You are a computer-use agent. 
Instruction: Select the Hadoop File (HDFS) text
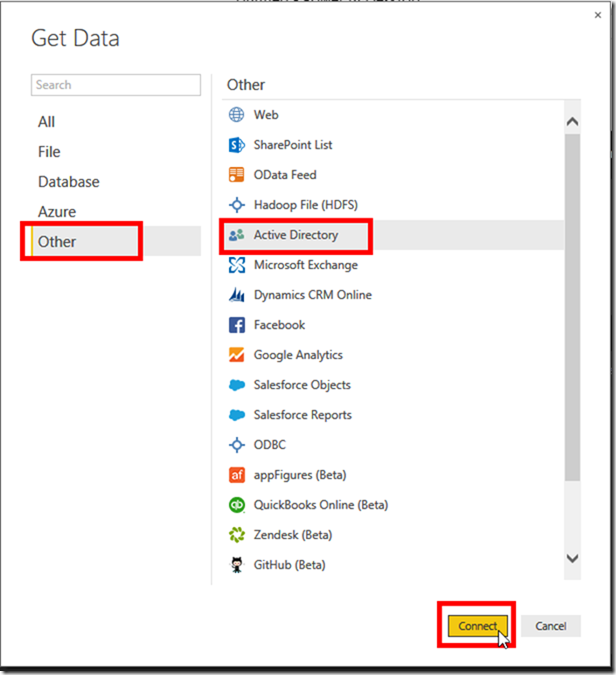pos(306,205)
